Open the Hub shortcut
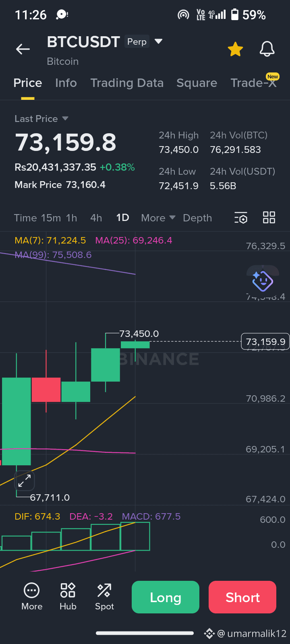The height and width of the screenshot is (644, 290). click(68, 597)
